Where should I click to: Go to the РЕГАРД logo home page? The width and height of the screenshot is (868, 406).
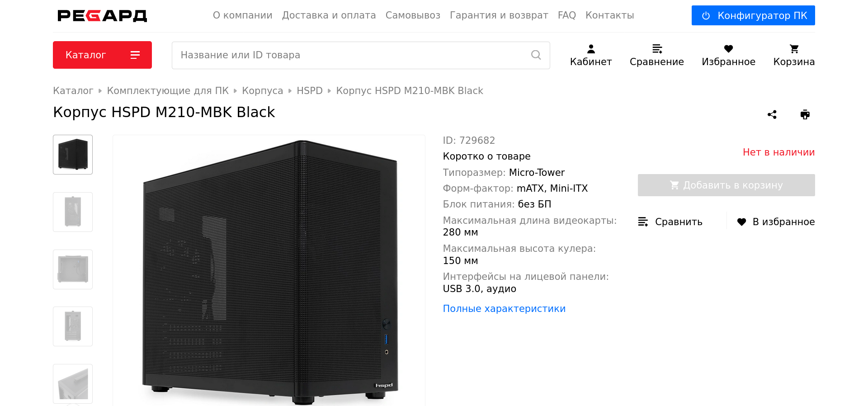point(102,16)
